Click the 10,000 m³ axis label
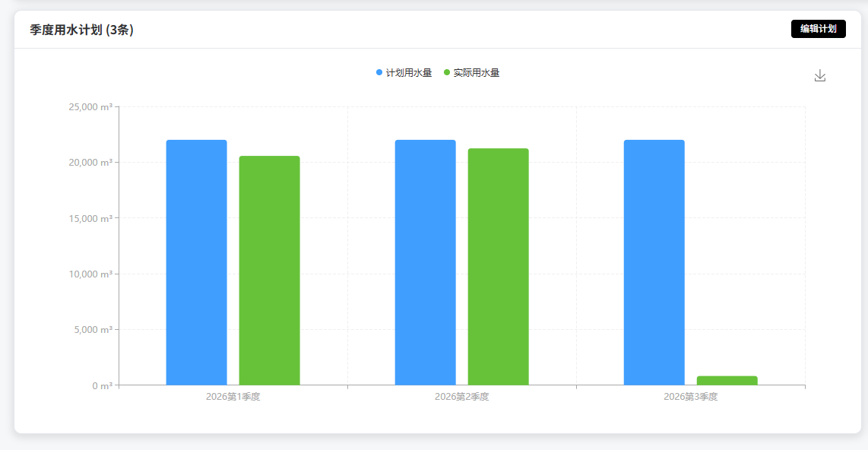Image resolution: width=868 pixels, height=450 pixels. [90, 274]
